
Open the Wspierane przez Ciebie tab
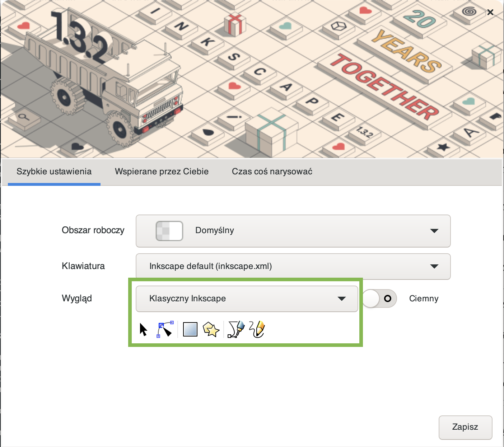(x=162, y=172)
